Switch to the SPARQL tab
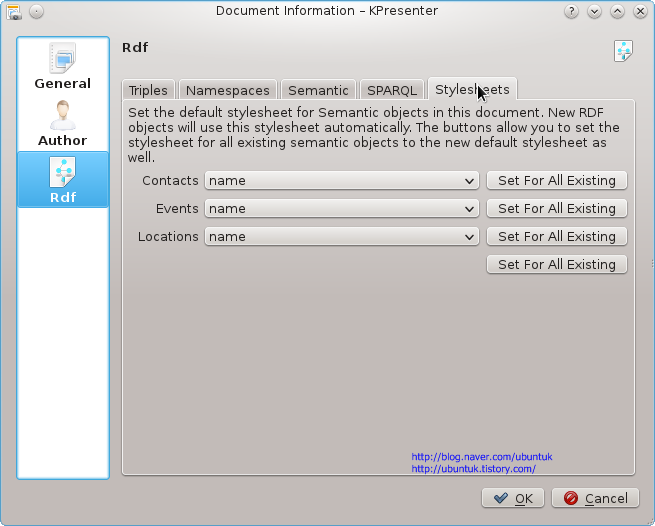This screenshot has width=655, height=526. coord(392,90)
